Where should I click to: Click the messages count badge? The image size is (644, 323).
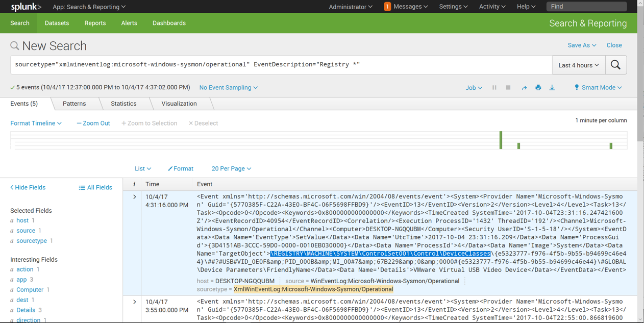(387, 7)
